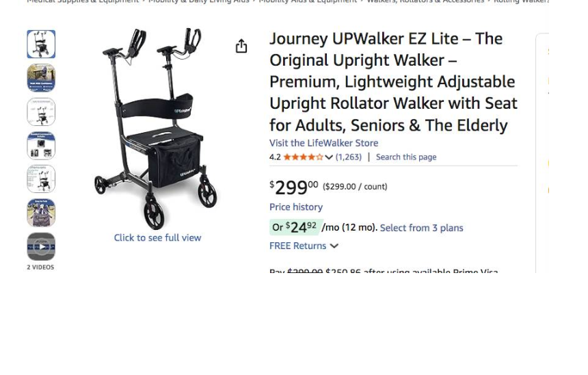This screenshot has width=588, height=375.
Task: Select the first walker image thumbnail
Action: tap(41, 44)
